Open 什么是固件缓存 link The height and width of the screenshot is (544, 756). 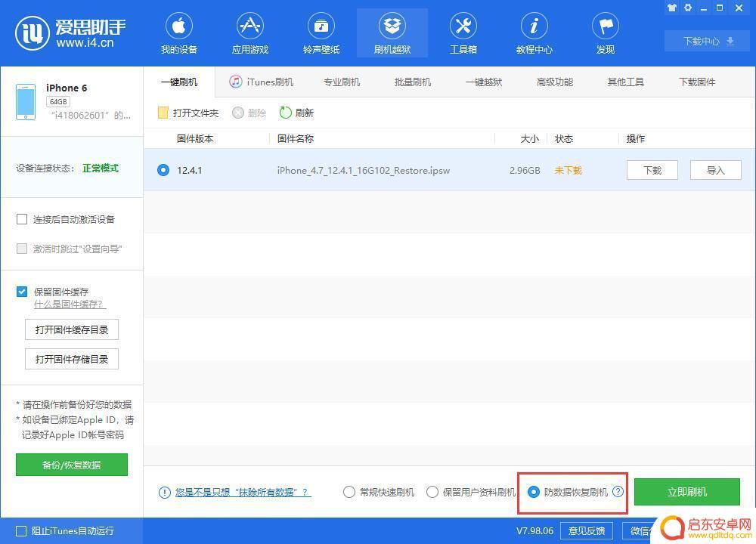[x=70, y=304]
